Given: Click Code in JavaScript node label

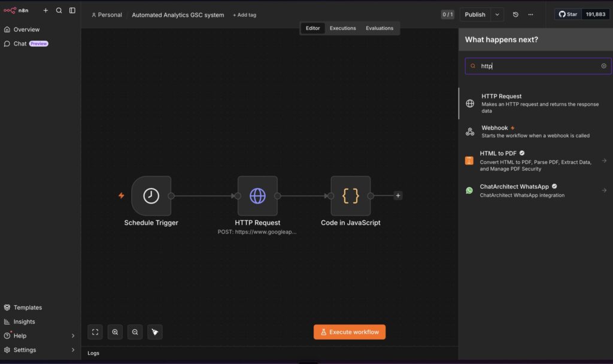Looking at the screenshot, I should pyautogui.click(x=351, y=223).
